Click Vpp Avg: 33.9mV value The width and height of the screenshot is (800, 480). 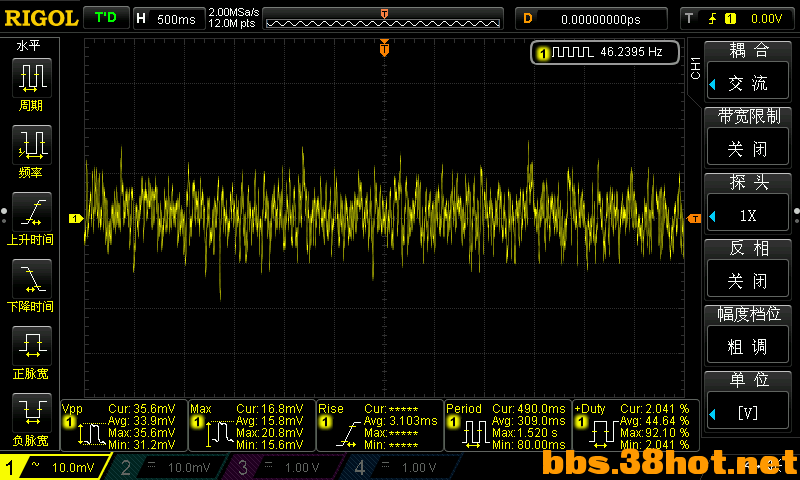click(141, 421)
